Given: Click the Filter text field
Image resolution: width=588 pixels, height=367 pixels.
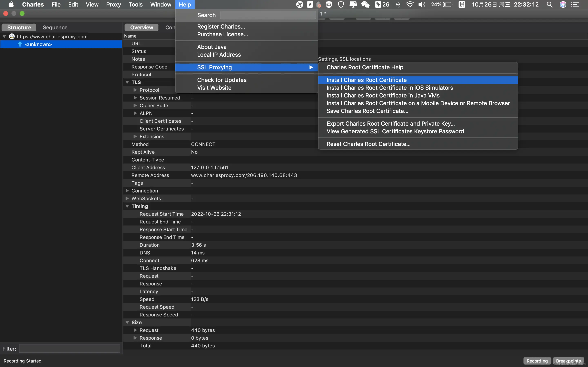Looking at the screenshot, I should pyautogui.click(x=69, y=349).
